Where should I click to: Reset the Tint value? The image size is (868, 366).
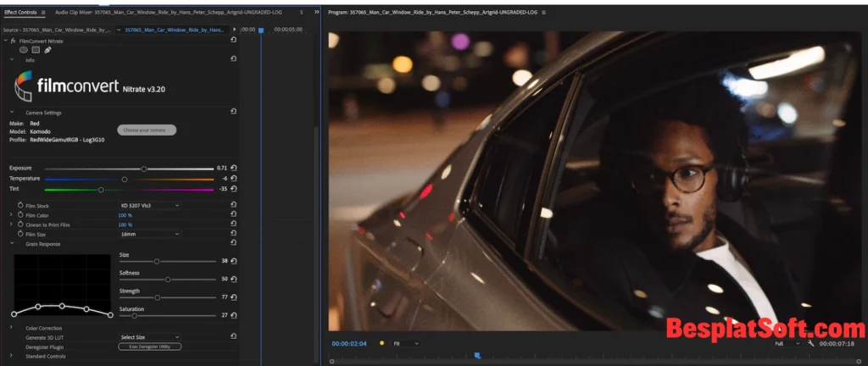(x=233, y=189)
